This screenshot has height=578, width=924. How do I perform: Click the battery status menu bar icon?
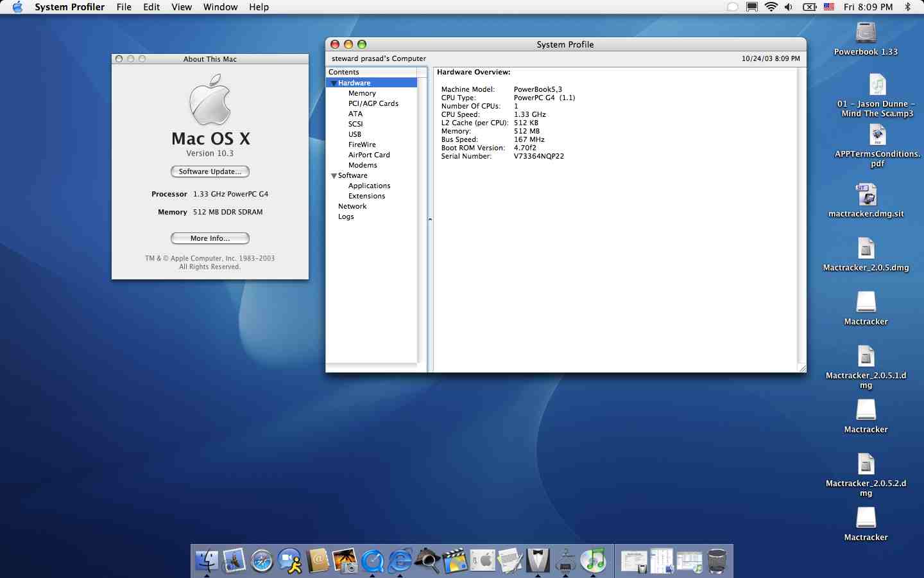coord(810,7)
